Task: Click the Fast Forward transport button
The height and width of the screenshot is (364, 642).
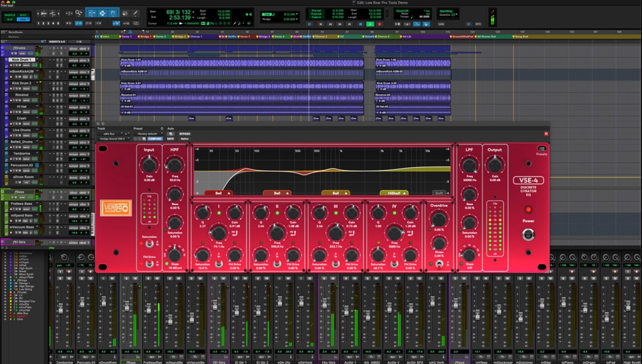Action: [340, 24]
